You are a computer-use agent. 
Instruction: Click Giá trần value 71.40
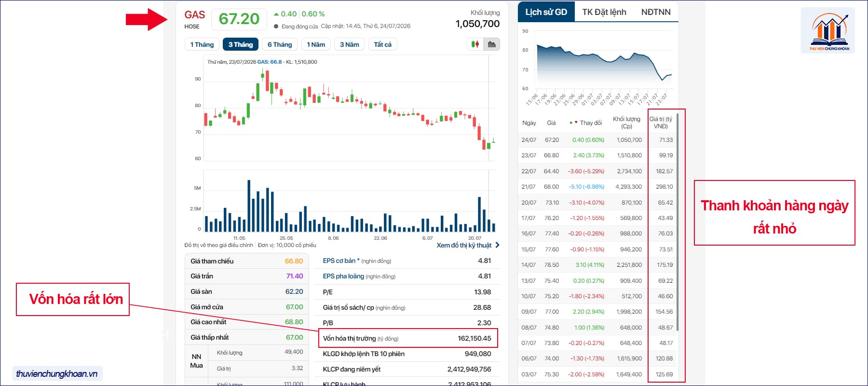coord(295,276)
